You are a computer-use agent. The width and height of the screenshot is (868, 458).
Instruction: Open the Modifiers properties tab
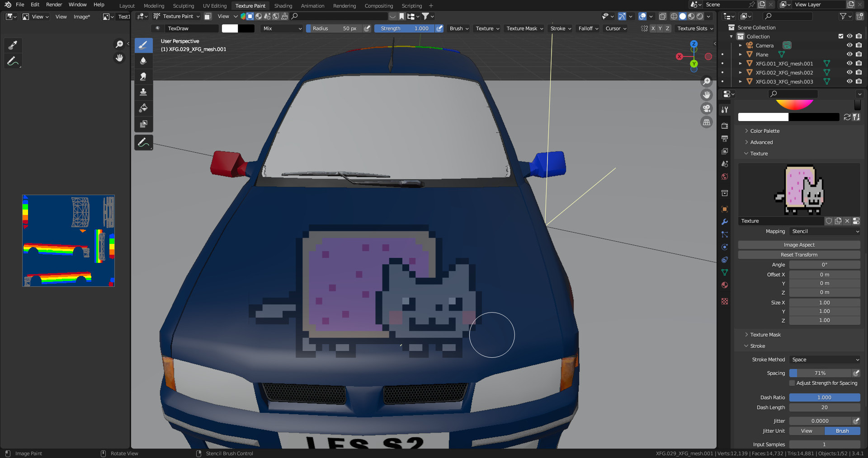click(x=725, y=222)
